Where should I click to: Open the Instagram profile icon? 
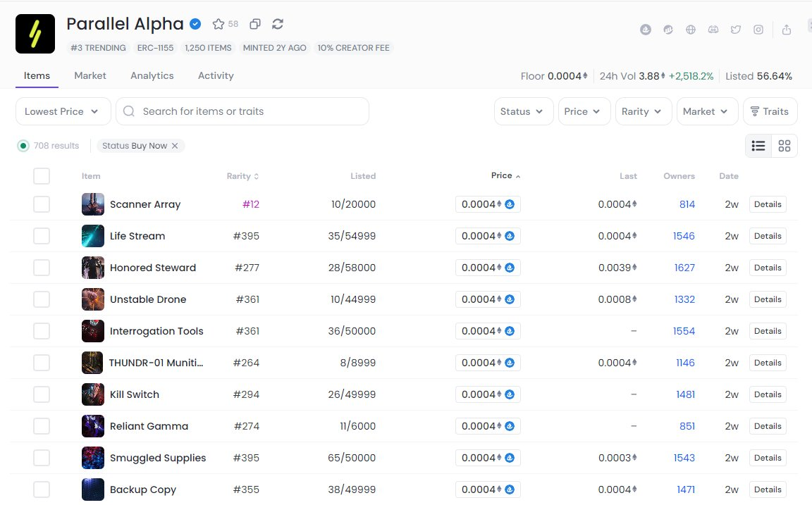click(758, 30)
